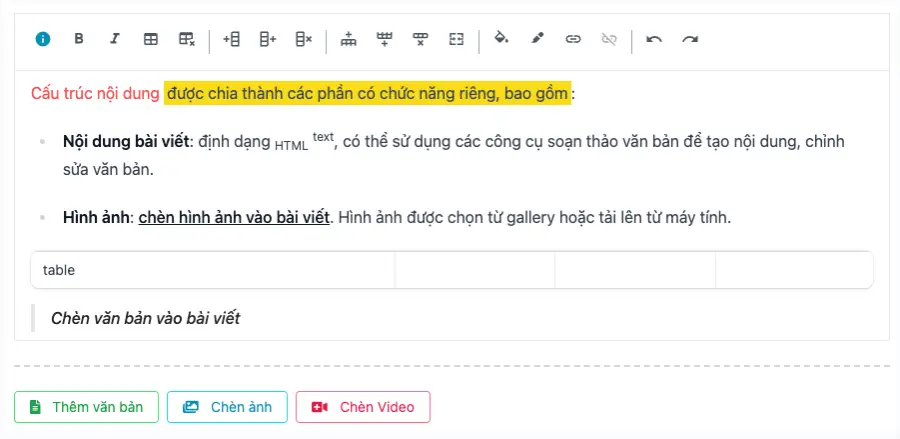Click the 'Chèn Video' button

[363, 407]
